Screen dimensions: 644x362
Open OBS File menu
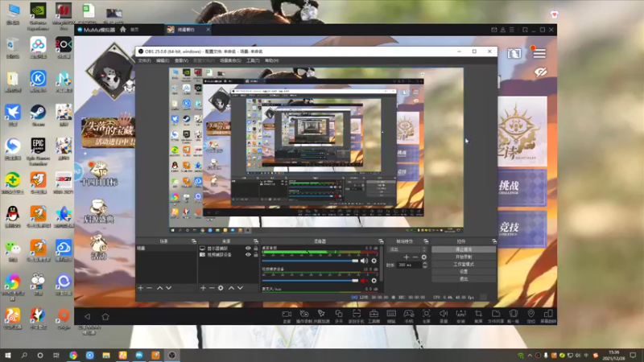tap(144, 61)
